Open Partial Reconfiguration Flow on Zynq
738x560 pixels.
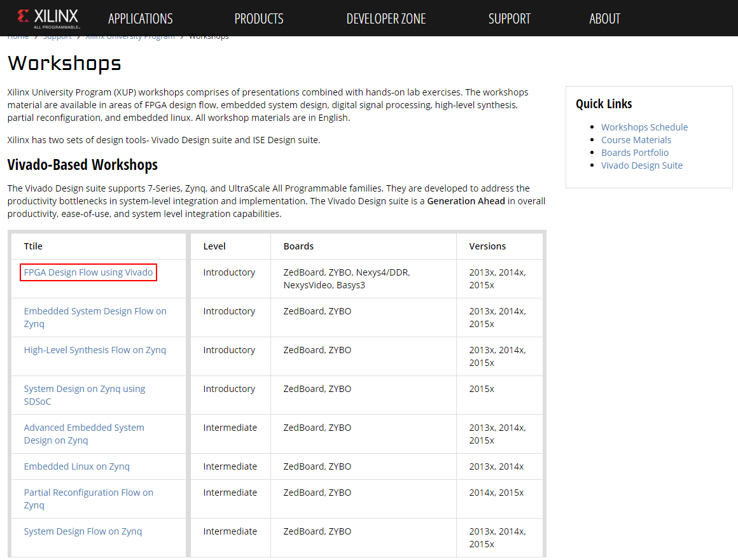tap(88, 499)
